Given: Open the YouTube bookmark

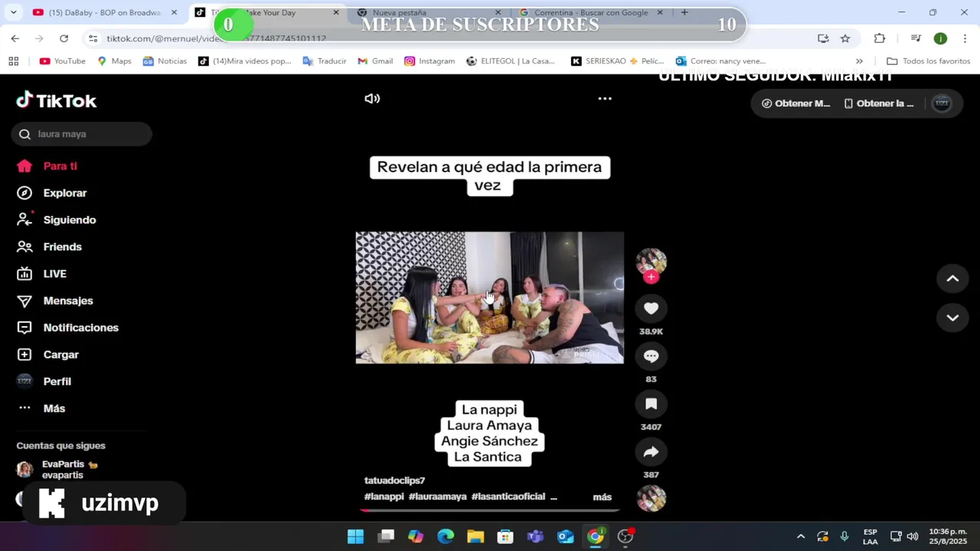Looking at the screenshot, I should point(62,61).
